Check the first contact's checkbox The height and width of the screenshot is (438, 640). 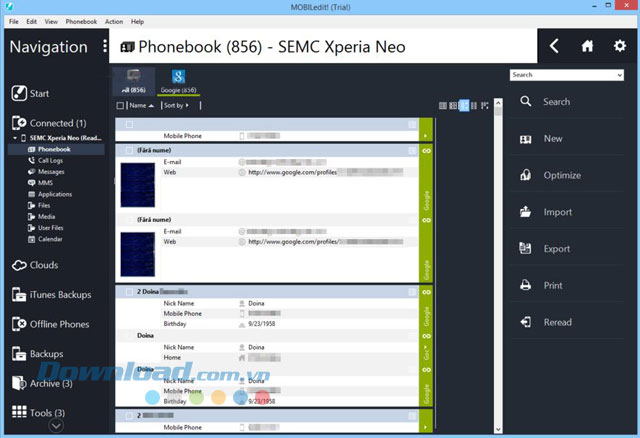click(x=128, y=124)
